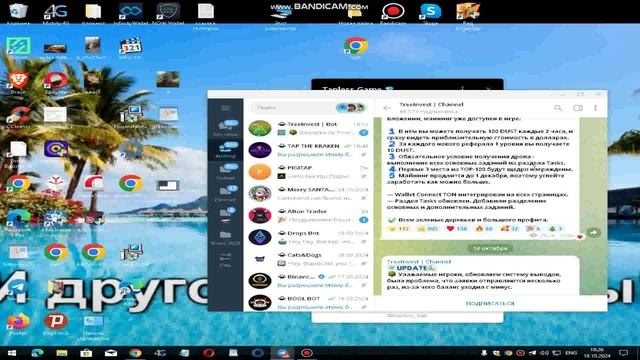Open the notification center icon

(623, 353)
